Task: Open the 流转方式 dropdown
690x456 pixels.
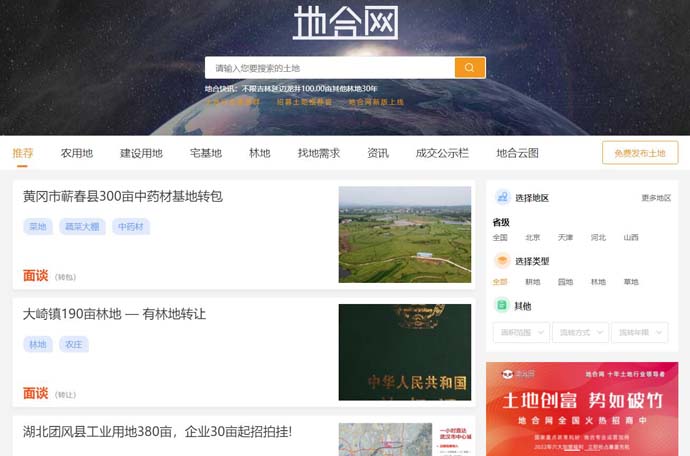Action: (580, 332)
